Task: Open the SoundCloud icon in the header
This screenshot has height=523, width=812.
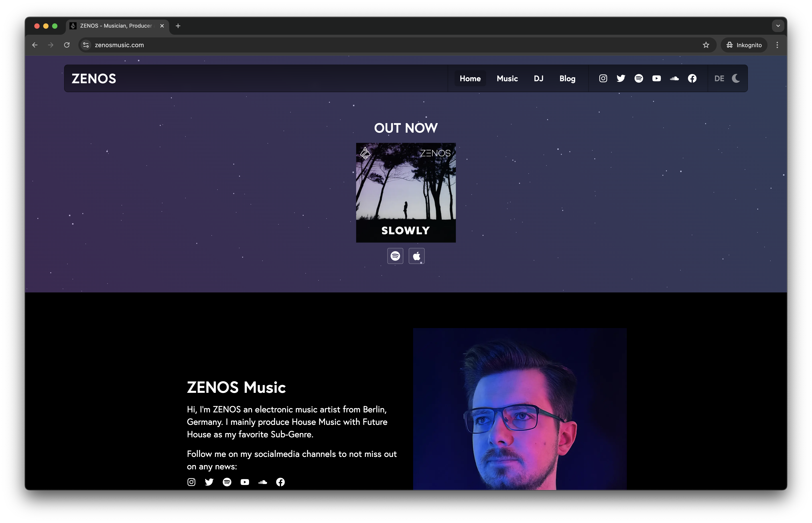Action: [x=674, y=78]
